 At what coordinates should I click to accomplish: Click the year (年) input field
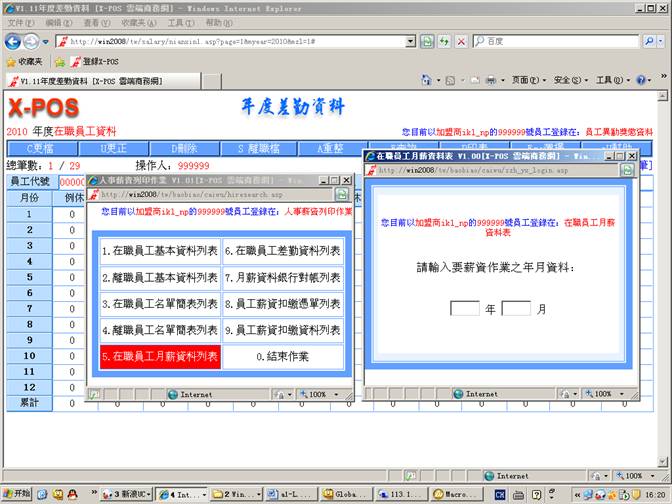pyautogui.click(x=465, y=309)
